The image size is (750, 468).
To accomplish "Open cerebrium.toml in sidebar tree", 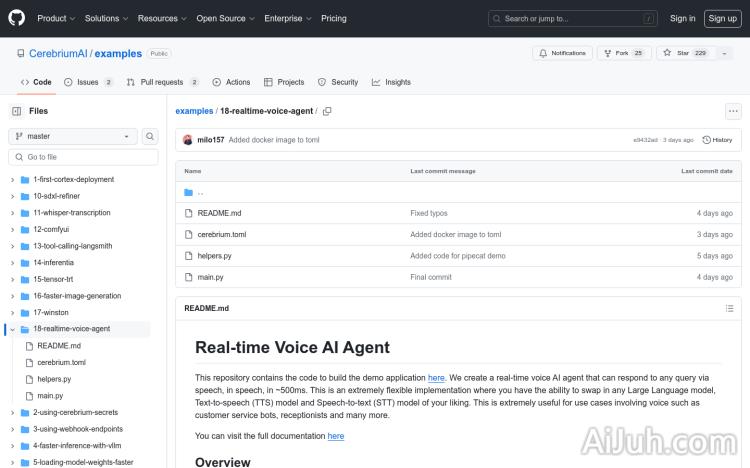I will click(x=61, y=362).
